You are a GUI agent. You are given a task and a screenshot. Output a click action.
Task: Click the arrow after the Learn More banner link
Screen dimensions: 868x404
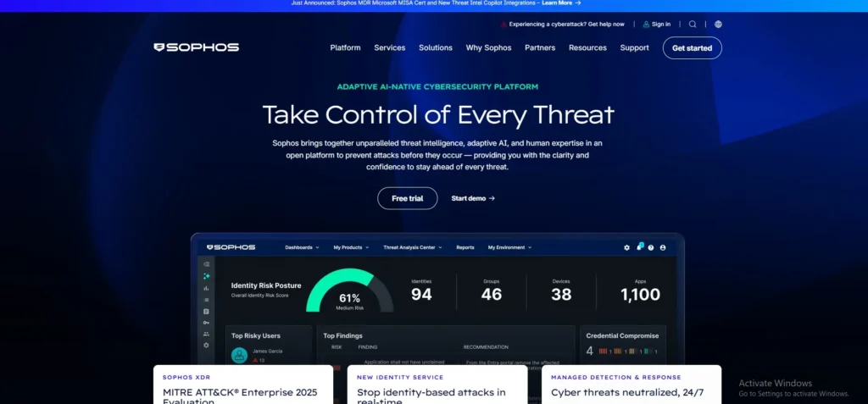click(578, 3)
